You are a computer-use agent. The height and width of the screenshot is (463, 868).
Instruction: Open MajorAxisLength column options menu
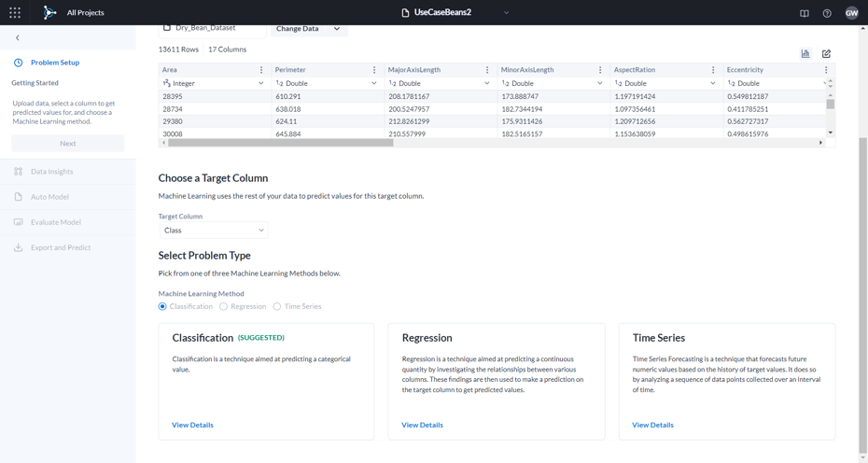[487, 70]
